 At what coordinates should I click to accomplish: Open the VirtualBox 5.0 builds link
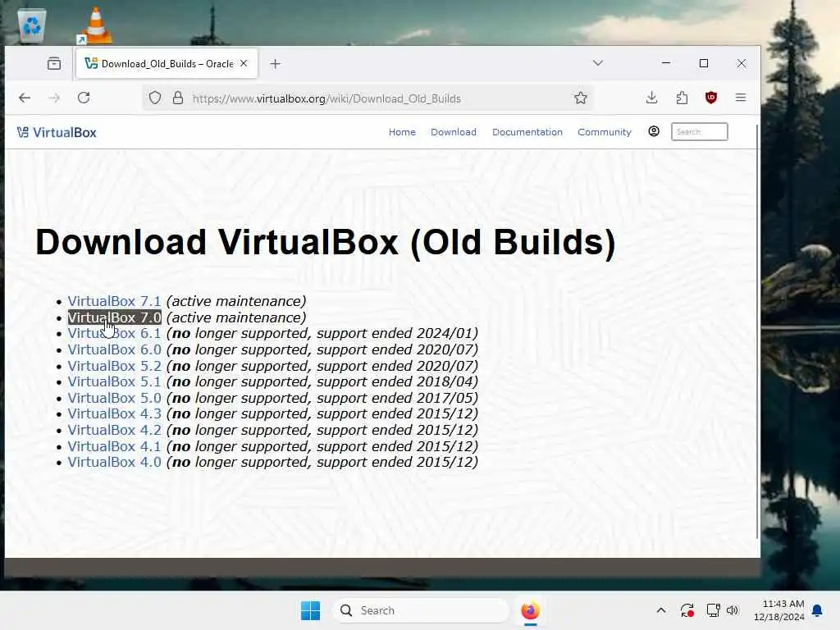pos(114,398)
